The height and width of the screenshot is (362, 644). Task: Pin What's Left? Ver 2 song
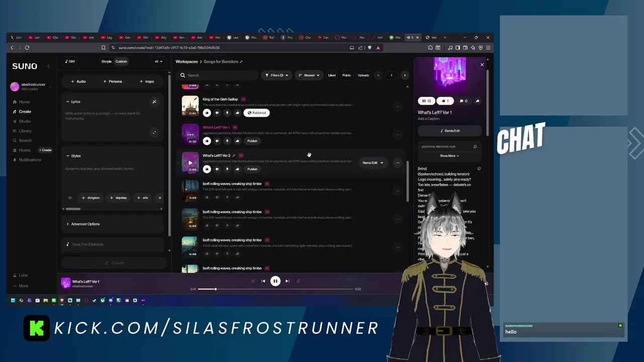[x=227, y=169]
